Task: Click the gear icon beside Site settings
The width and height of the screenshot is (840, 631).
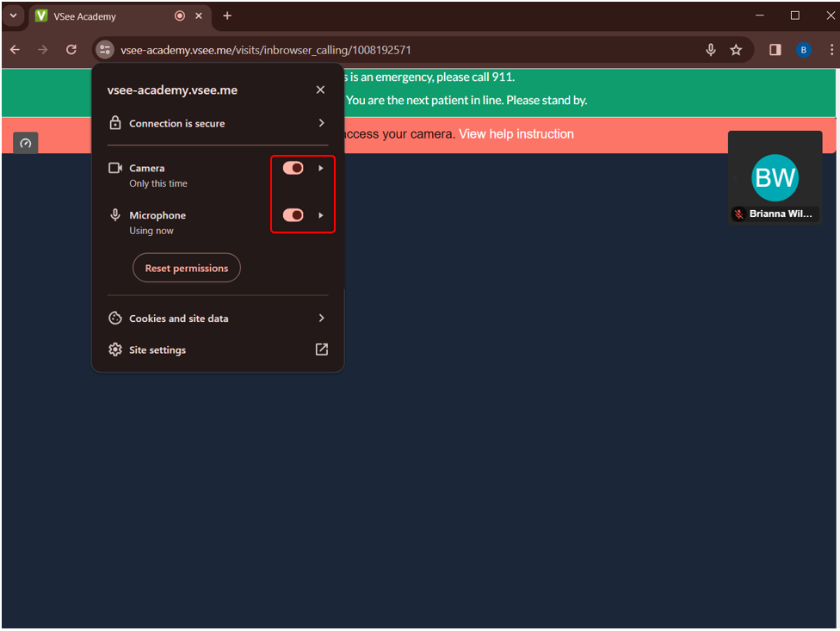Action: [115, 350]
